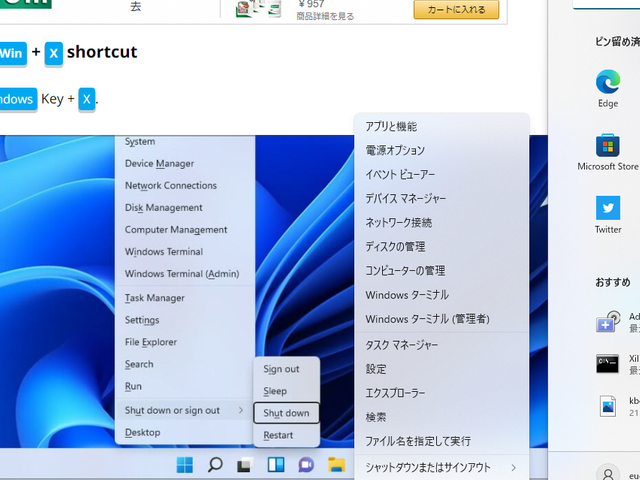640x480 pixels.
Task: Click Sign out in the article screenshot submenu
Action: point(286,369)
